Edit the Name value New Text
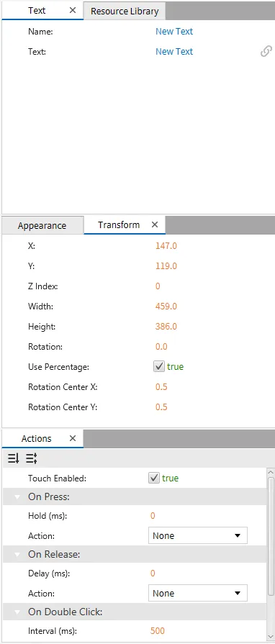 click(174, 31)
